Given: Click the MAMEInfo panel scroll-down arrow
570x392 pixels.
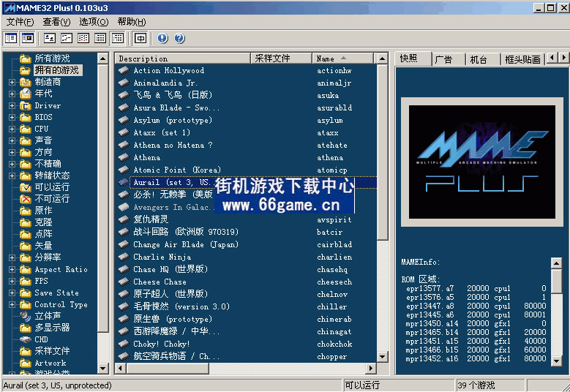Looking at the screenshot, I should tap(557, 361).
